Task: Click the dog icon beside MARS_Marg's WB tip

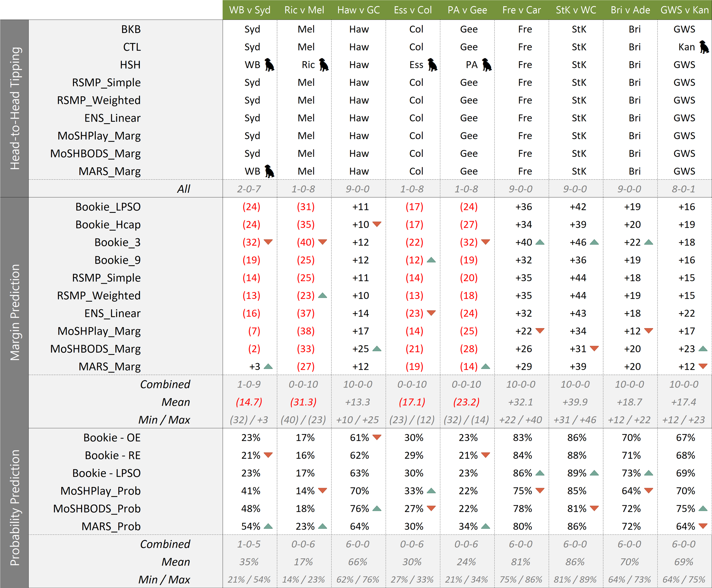Action: click(x=269, y=171)
